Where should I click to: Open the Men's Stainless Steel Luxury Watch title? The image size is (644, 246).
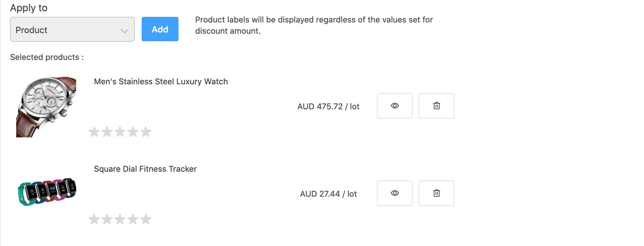tap(161, 81)
